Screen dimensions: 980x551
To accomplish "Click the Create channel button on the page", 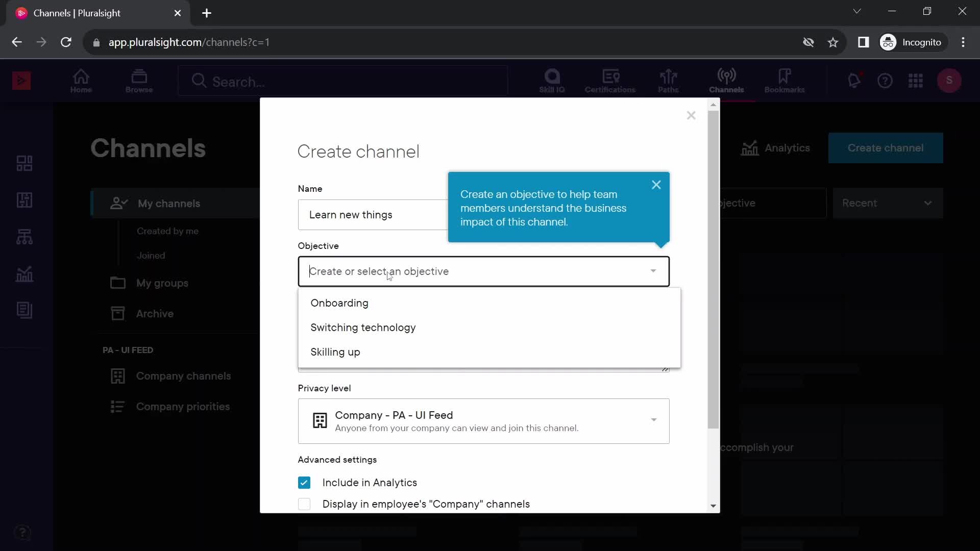I will 886,148.
